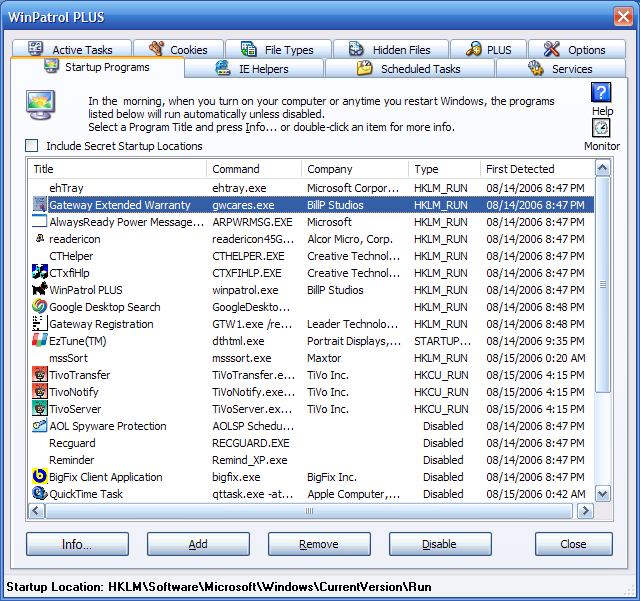Image resolution: width=640 pixels, height=601 pixels.
Task: Click the Help question mark icon
Action: (601, 93)
